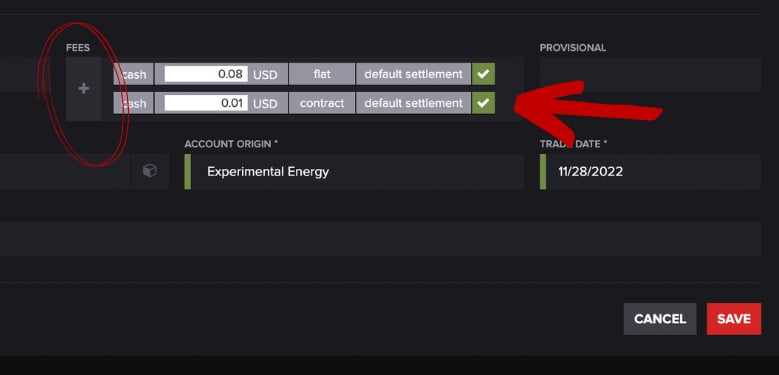The width and height of the screenshot is (779, 375).
Task: Toggle the green checkmark on 0.01 fee
Action: pyautogui.click(x=483, y=103)
